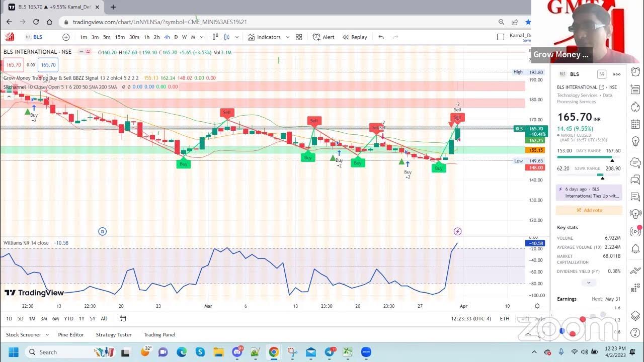Screen dimensions: 644x362
Task: Expand the chart type dropdown arrow
Action: click(236, 37)
